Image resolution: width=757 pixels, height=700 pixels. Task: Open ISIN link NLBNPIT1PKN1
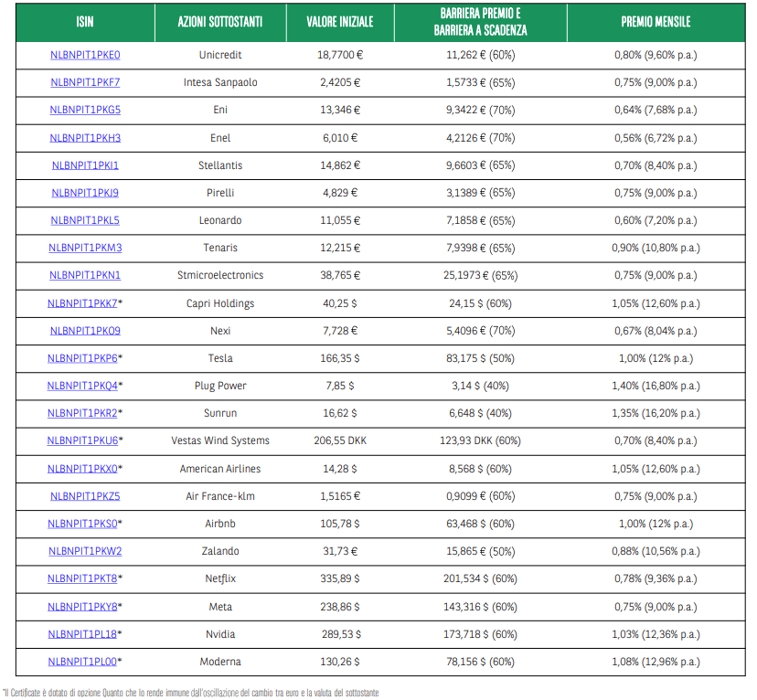click(85, 275)
